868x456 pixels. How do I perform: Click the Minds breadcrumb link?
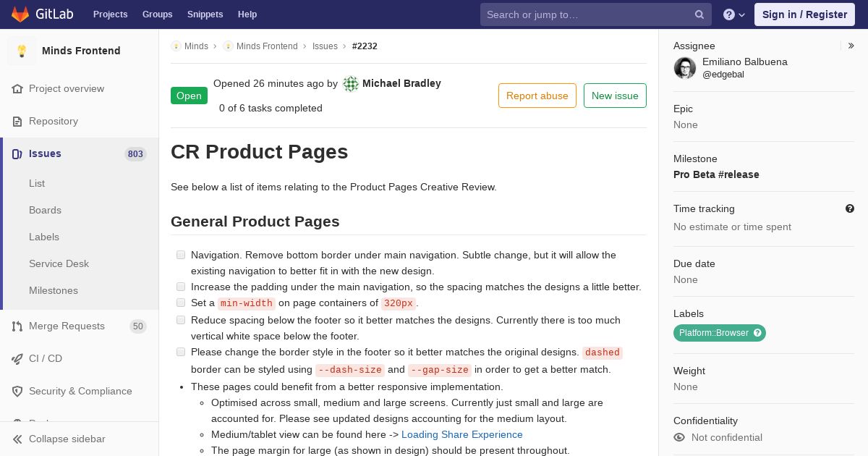(x=196, y=46)
